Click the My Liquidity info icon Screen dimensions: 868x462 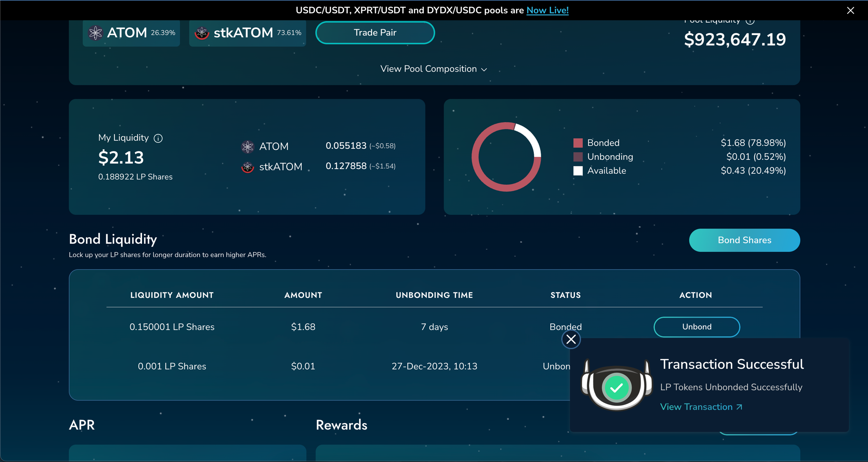pos(158,138)
